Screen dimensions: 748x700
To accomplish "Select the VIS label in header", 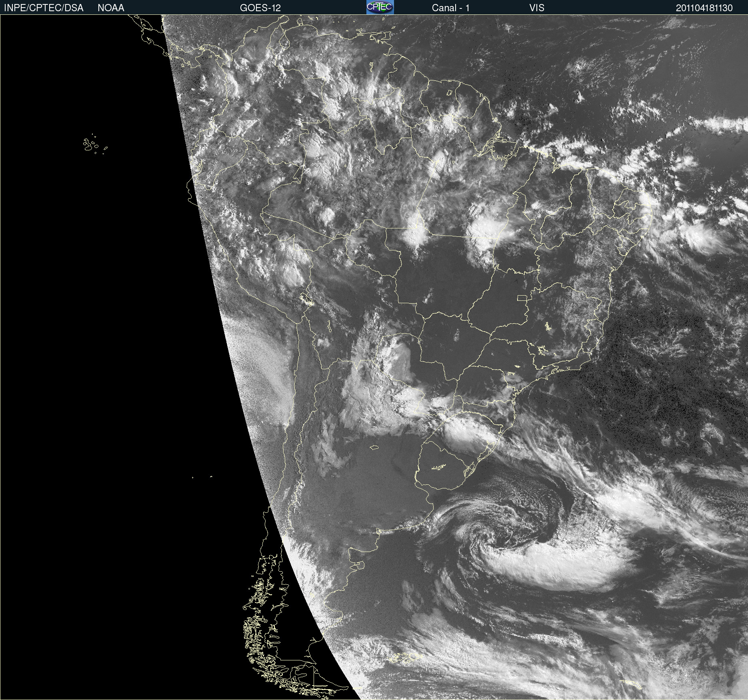I will [537, 8].
